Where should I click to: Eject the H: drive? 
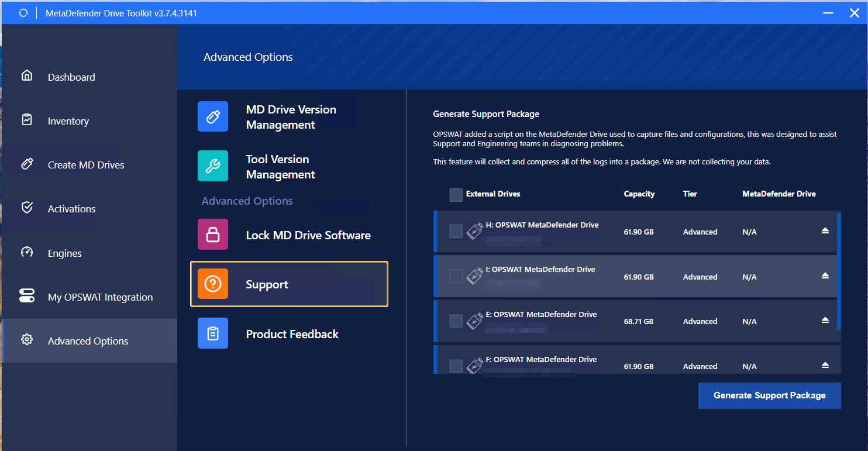pos(825,231)
